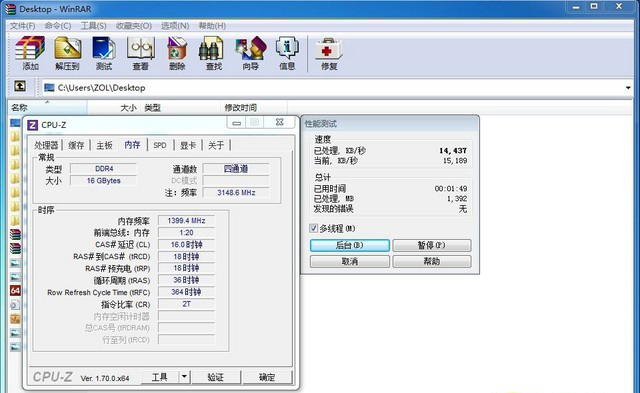This screenshot has width=640, height=393.
Task: Click the address path C:\Users\ZOL\Desktop
Action: pos(101,87)
